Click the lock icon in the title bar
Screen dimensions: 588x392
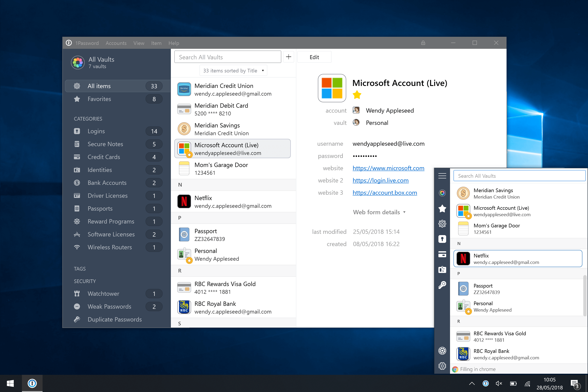(423, 43)
